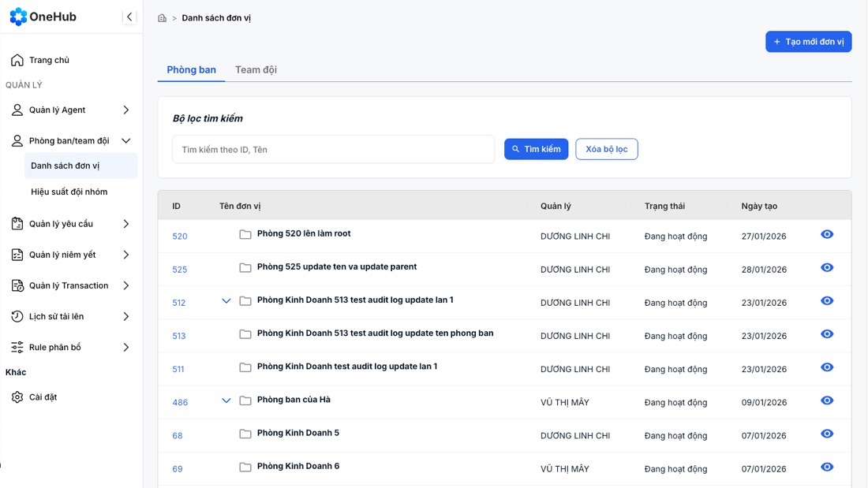
Task: Click the Quản lý niêm yết list icon
Action: (x=17, y=255)
